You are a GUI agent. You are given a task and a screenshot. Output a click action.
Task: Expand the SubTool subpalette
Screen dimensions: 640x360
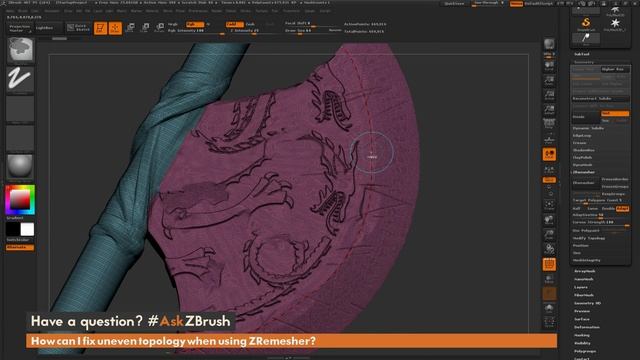[582, 54]
